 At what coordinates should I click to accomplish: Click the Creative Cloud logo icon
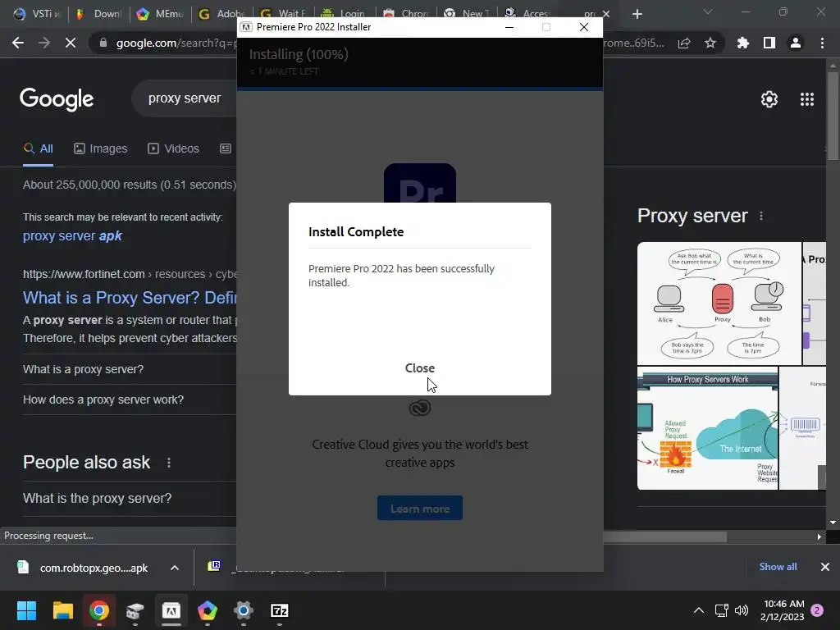(419, 409)
